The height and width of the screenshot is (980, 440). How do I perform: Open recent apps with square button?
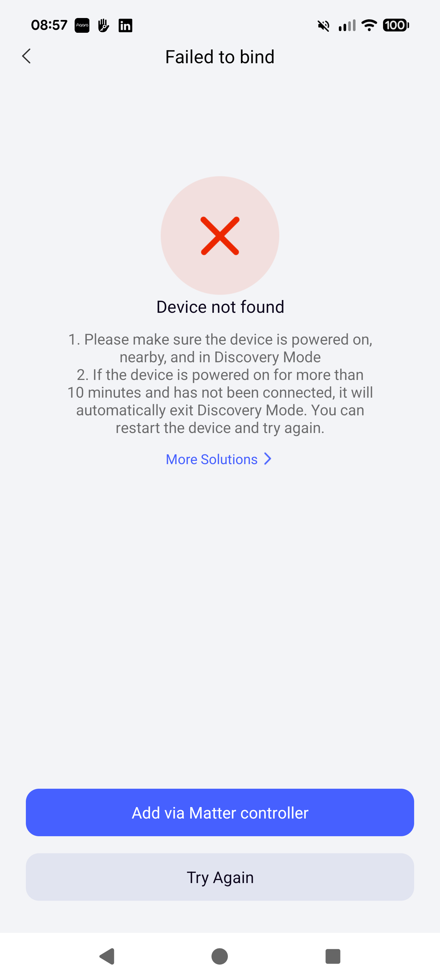(x=333, y=956)
